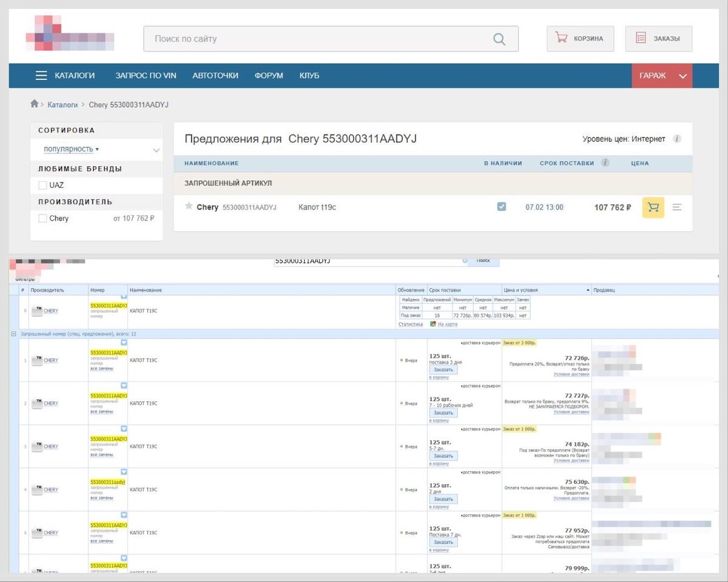Tick the UAZ favorite brand checkbox
The height and width of the screenshot is (582, 728).
[42, 185]
